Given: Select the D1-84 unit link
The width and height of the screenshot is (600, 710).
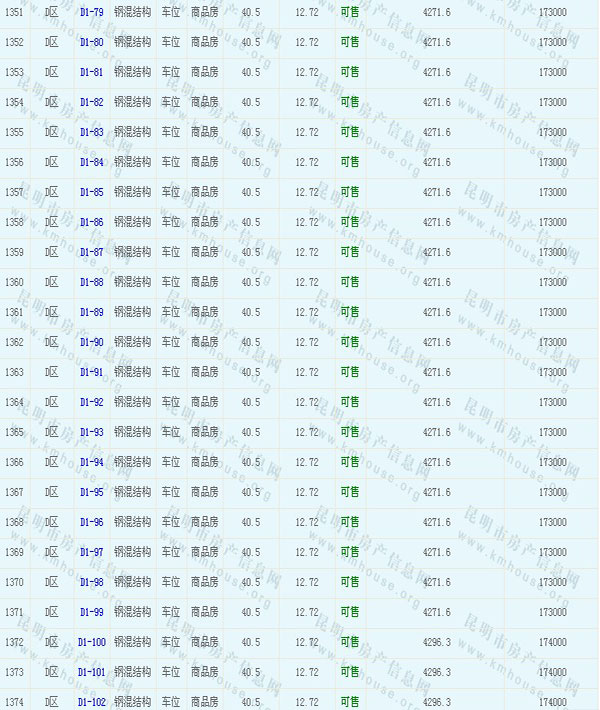Looking at the screenshot, I should tap(91, 162).
